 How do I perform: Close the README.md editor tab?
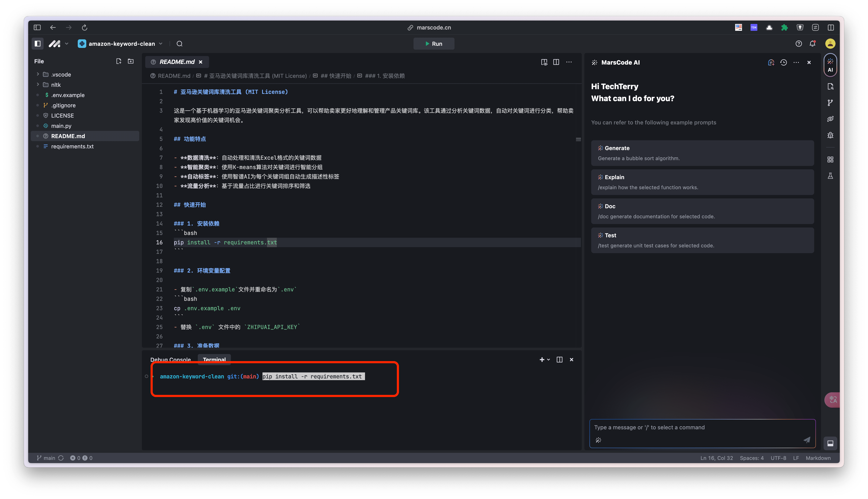pos(201,62)
